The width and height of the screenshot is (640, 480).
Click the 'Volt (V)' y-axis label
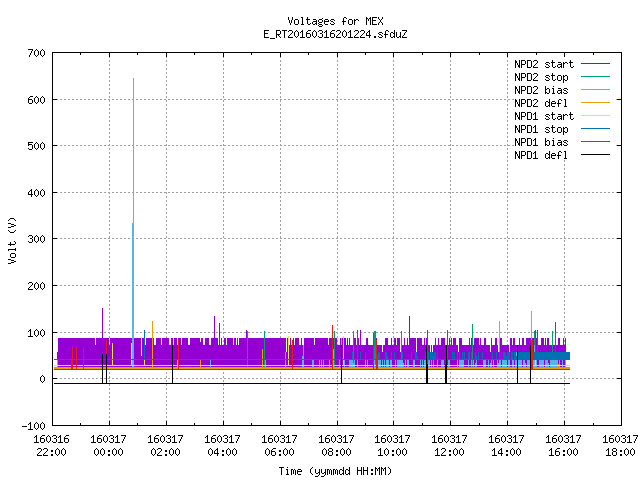click(12, 240)
